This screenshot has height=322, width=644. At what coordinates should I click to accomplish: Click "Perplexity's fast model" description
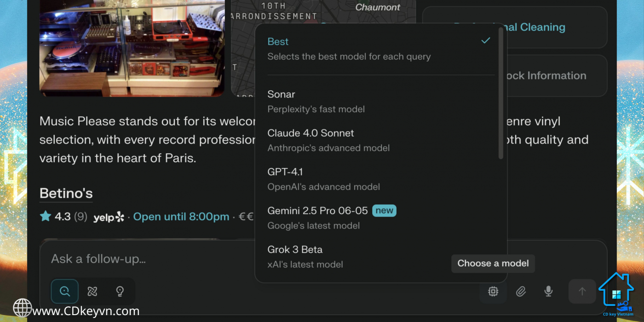click(x=316, y=109)
